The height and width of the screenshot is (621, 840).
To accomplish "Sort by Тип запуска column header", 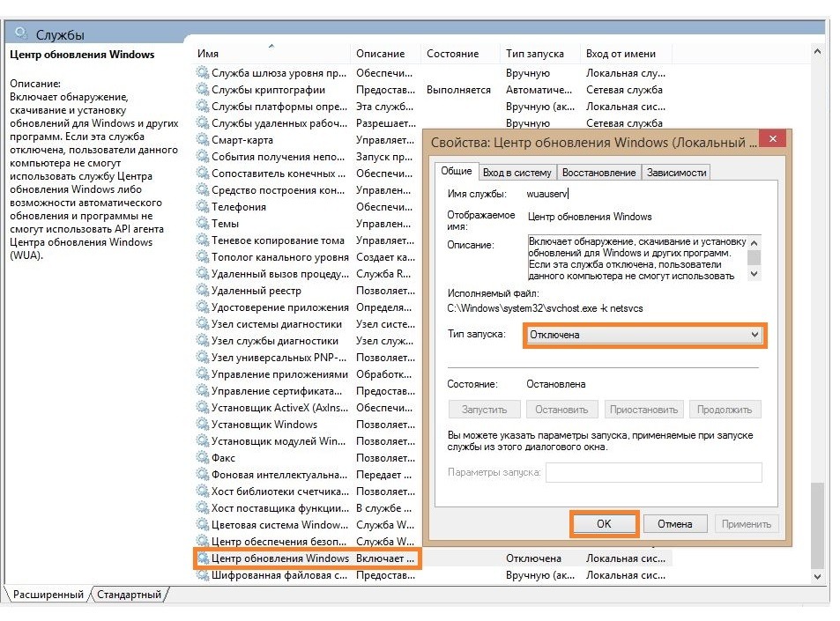I will click(x=540, y=54).
